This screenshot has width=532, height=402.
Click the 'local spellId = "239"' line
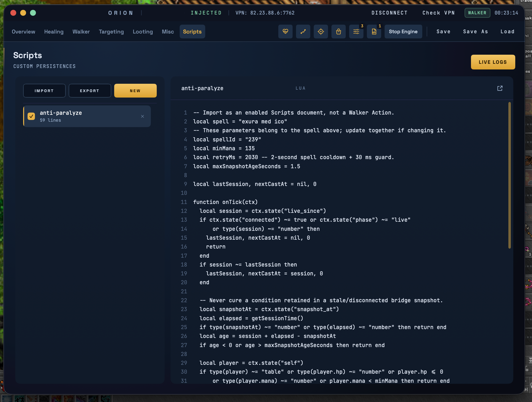(x=227, y=139)
